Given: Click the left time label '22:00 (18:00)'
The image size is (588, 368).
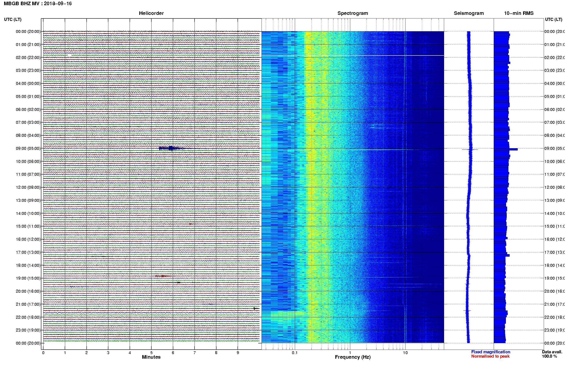Looking at the screenshot, I should point(28,317).
